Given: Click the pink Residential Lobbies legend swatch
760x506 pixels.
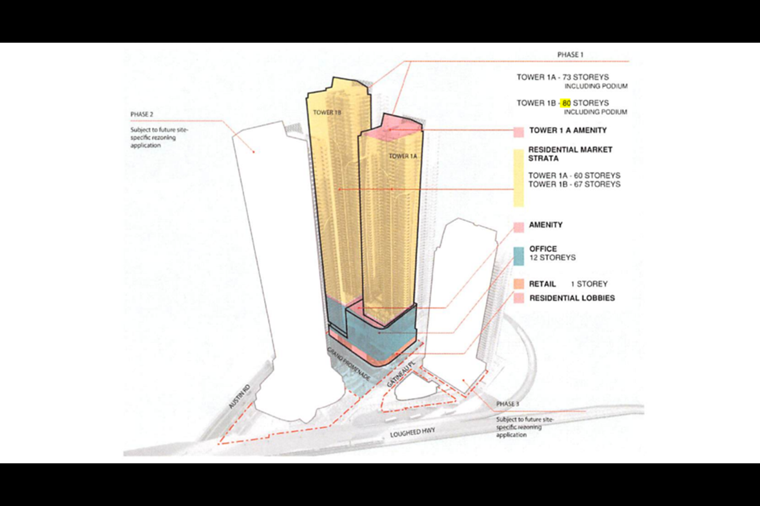Looking at the screenshot, I should pyautogui.click(x=518, y=299).
